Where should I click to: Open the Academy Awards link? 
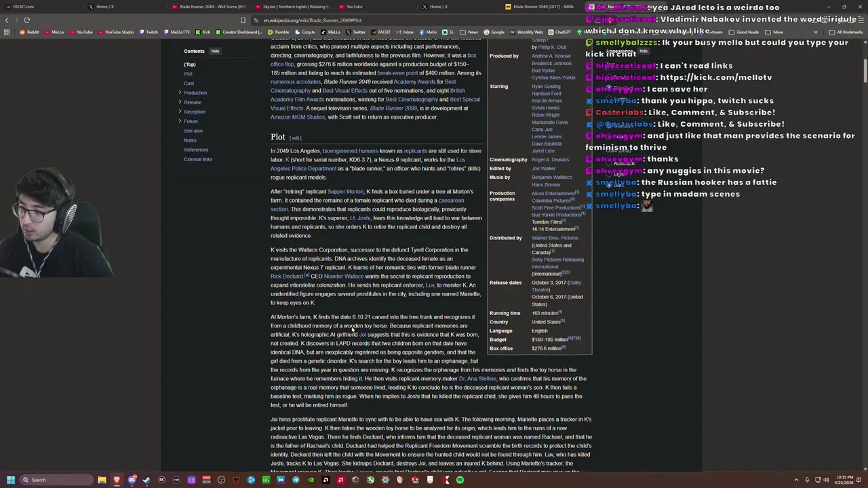pyautogui.click(x=414, y=82)
